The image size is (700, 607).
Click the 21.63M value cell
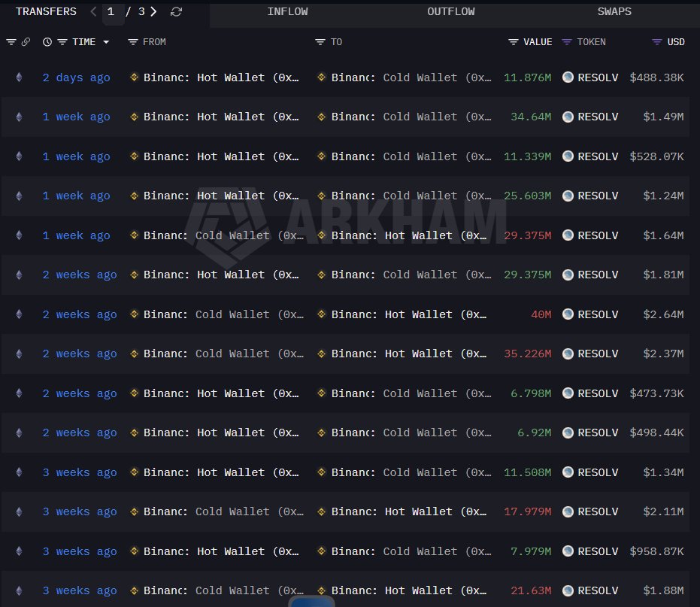tap(531, 591)
